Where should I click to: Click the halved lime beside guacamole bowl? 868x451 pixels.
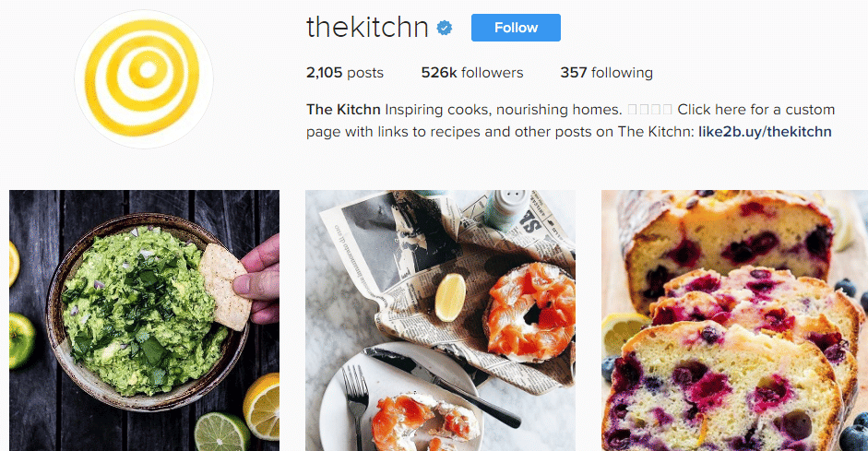coord(221,431)
